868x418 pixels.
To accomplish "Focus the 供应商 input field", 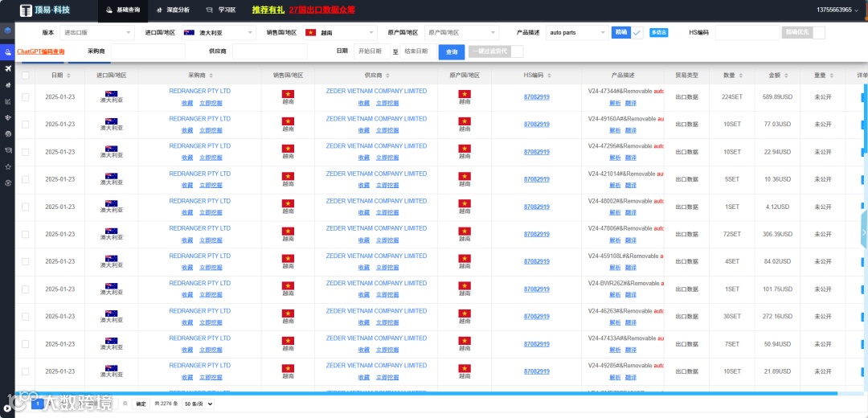I will click(269, 51).
